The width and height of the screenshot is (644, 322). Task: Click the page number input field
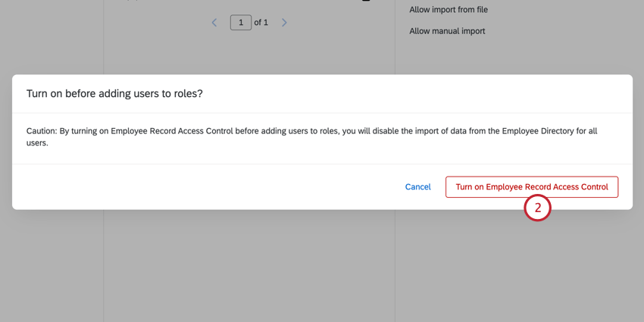(240, 23)
